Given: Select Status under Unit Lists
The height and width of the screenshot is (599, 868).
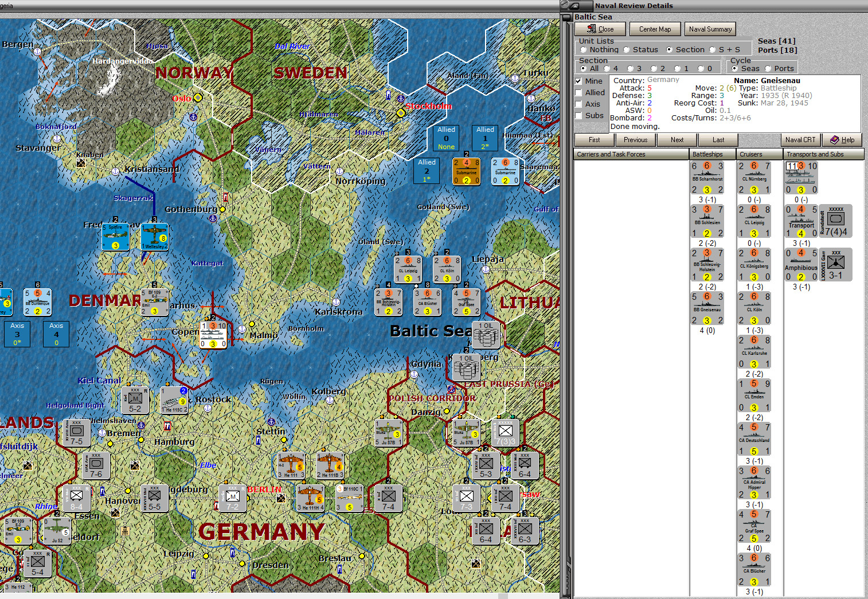Looking at the screenshot, I should pos(627,49).
